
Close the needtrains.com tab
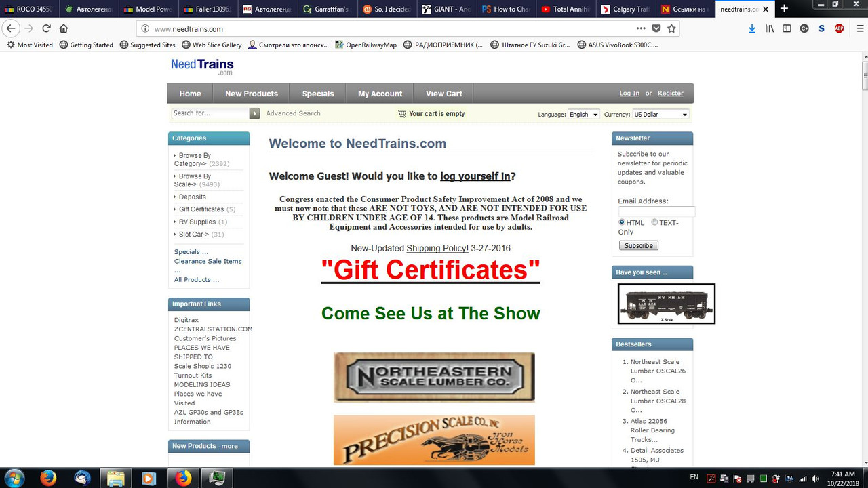[x=767, y=9]
